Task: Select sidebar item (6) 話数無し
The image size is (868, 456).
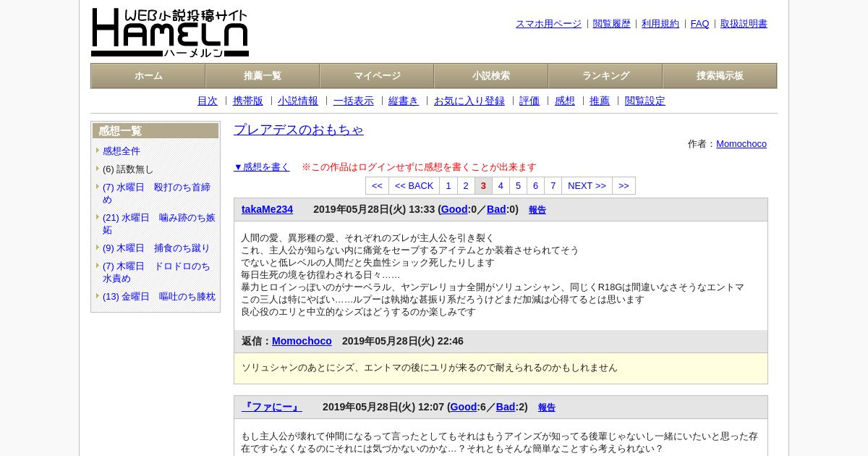Action: click(x=128, y=169)
